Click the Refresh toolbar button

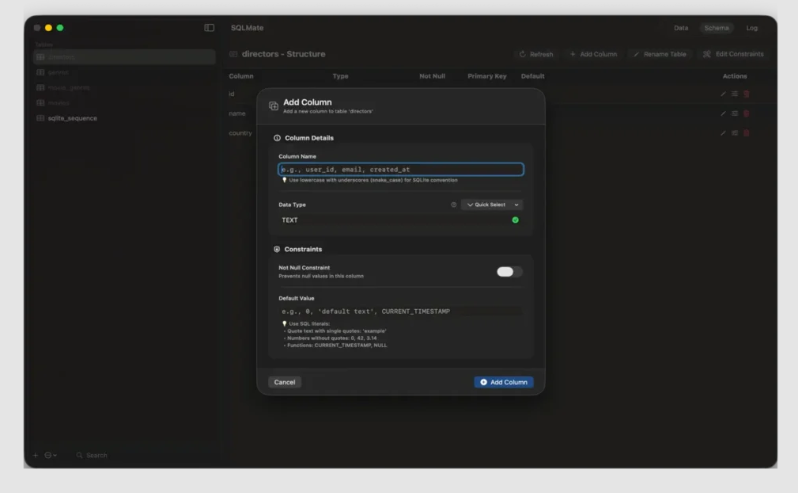point(536,54)
